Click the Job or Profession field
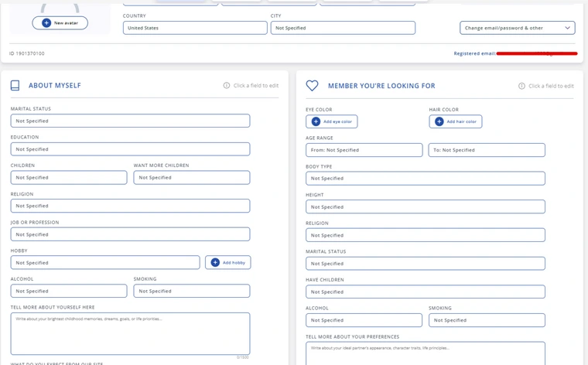 pyautogui.click(x=130, y=234)
